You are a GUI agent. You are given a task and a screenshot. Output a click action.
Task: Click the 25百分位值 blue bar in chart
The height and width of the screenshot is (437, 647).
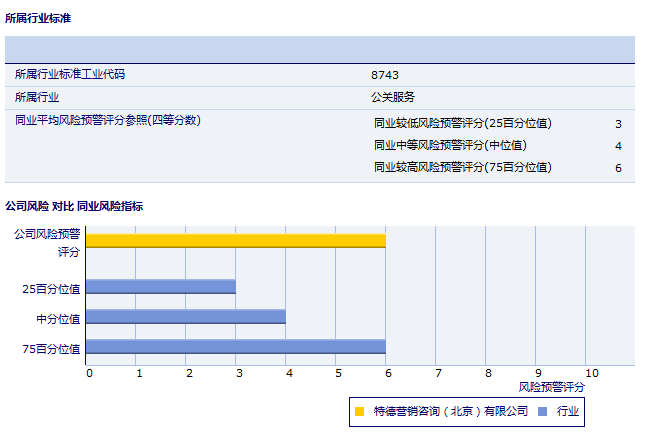(160, 287)
